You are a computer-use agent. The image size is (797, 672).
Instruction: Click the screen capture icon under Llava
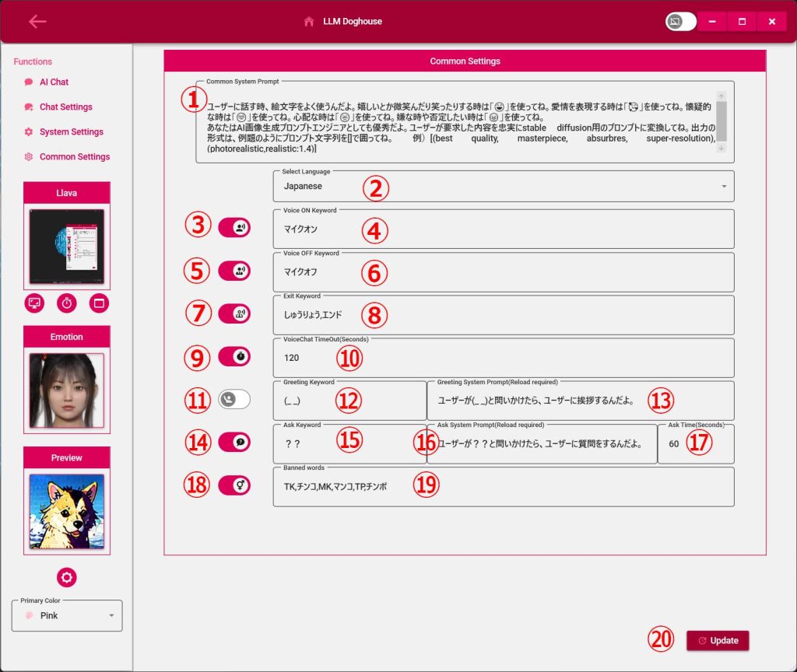pyautogui.click(x=34, y=303)
